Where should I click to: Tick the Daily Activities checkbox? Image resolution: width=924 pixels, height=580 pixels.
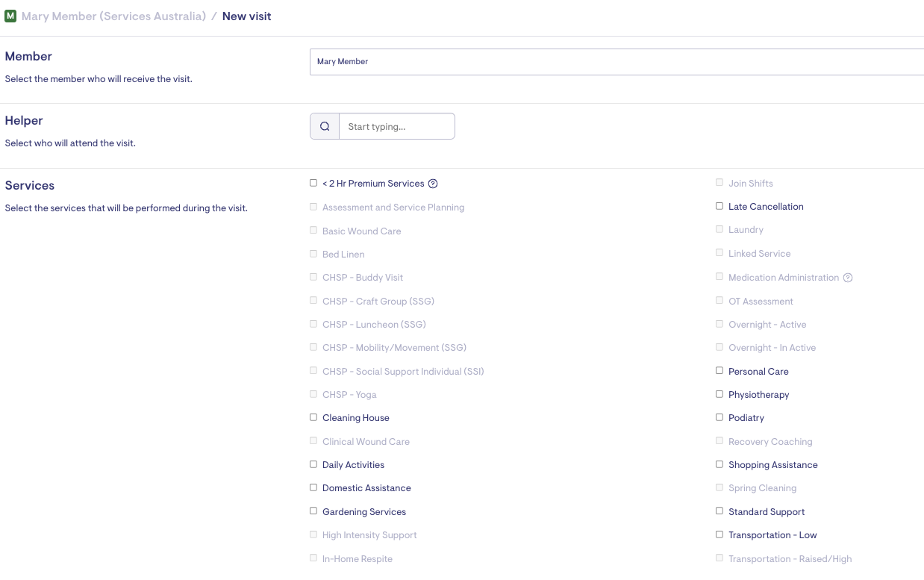pyautogui.click(x=313, y=464)
